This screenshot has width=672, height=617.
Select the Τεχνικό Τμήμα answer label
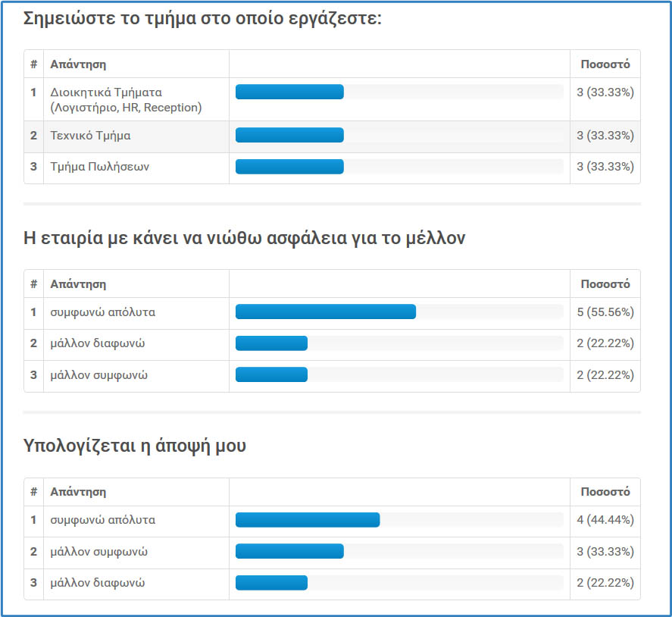click(x=90, y=136)
